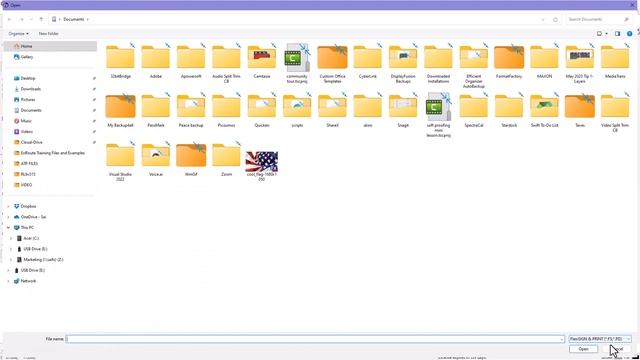
Task: Toggle the preview pane button
Action: (x=618, y=33)
